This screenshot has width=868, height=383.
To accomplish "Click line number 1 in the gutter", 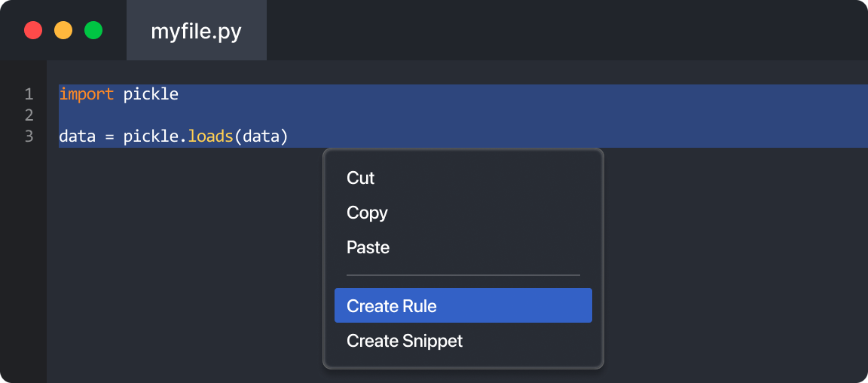I will click(29, 94).
